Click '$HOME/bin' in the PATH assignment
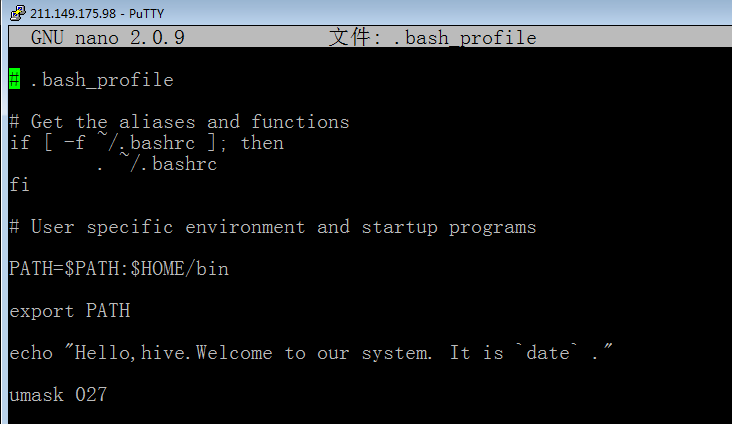Viewport: 732px width, 424px height. (x=180, y=269)
